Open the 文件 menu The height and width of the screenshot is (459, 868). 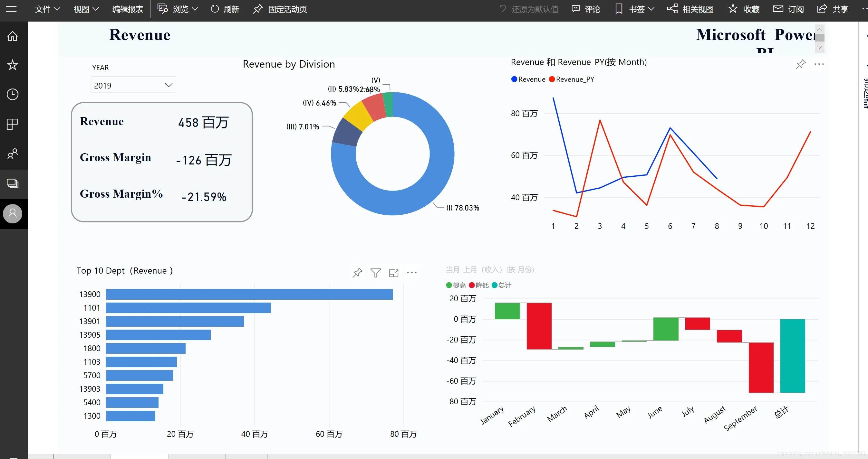(x=47, y=9)
